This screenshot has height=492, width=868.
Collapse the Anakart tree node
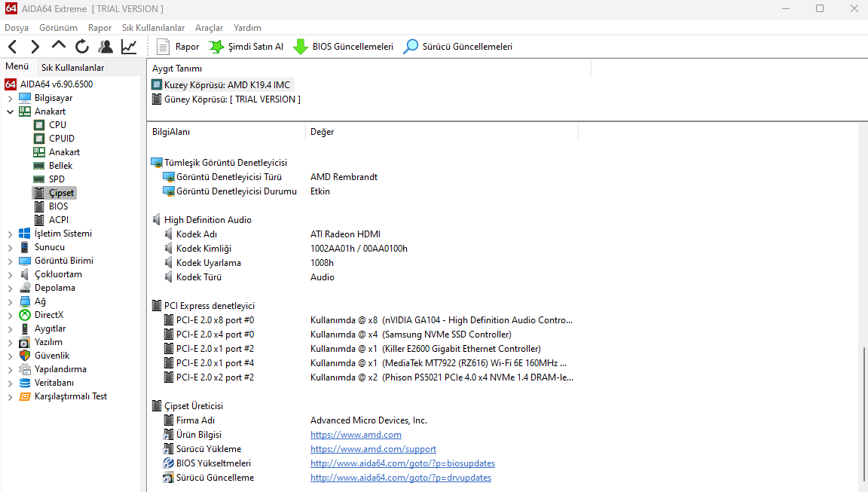click(x=10, y=112)
